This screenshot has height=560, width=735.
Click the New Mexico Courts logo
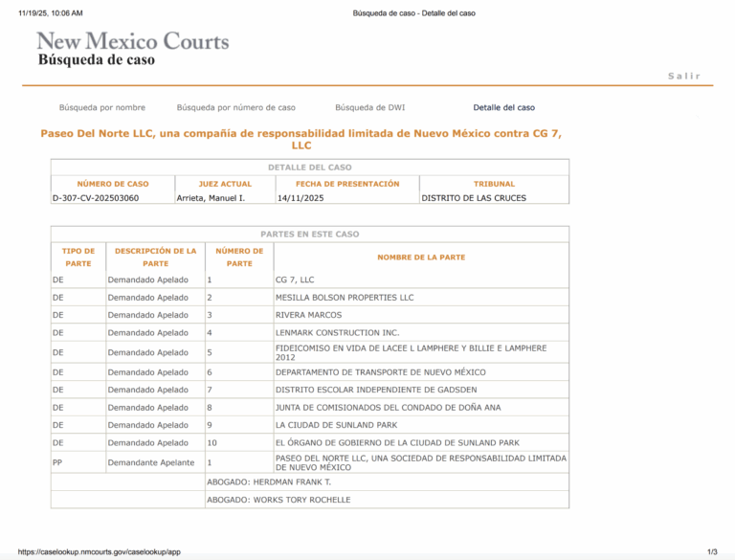click(x=132, y=42)
